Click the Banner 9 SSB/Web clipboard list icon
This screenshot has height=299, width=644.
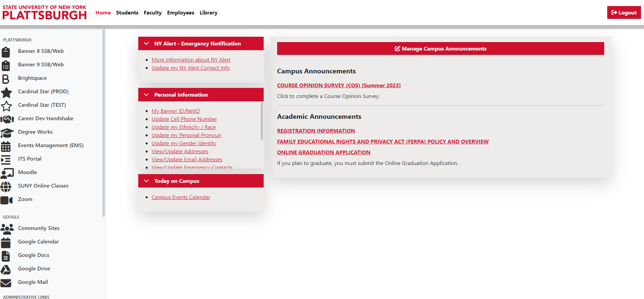tap(6, 66)
